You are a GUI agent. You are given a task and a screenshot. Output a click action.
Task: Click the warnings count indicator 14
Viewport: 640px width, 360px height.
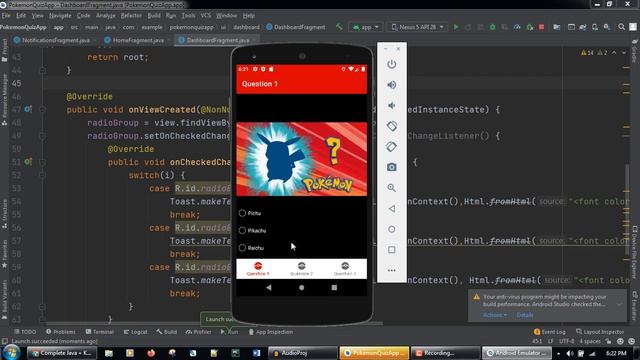click(x=587, y=53)
